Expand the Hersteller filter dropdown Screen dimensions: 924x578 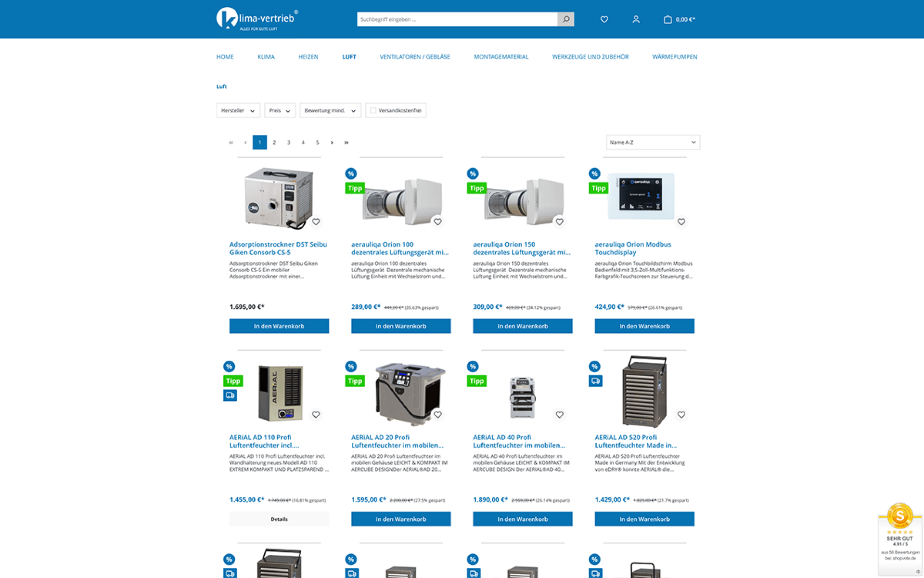[238, 111]
